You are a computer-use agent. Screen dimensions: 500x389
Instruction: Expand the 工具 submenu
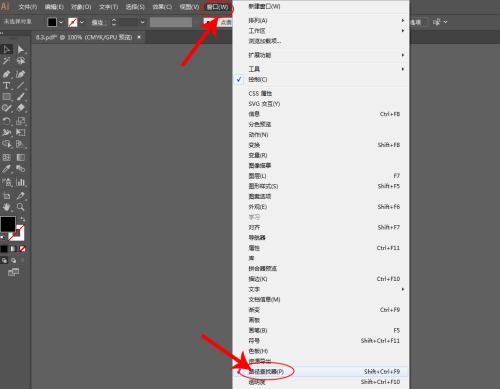(x=321, y=69)
